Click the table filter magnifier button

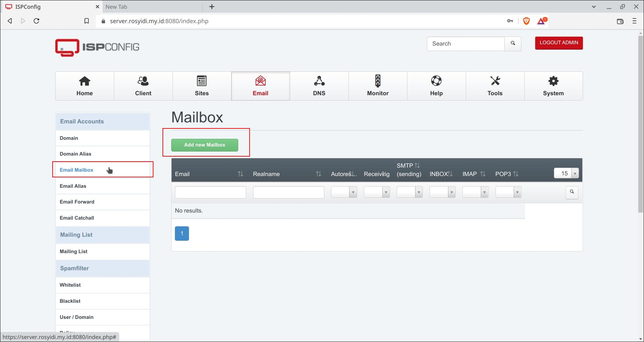[572, 192]
